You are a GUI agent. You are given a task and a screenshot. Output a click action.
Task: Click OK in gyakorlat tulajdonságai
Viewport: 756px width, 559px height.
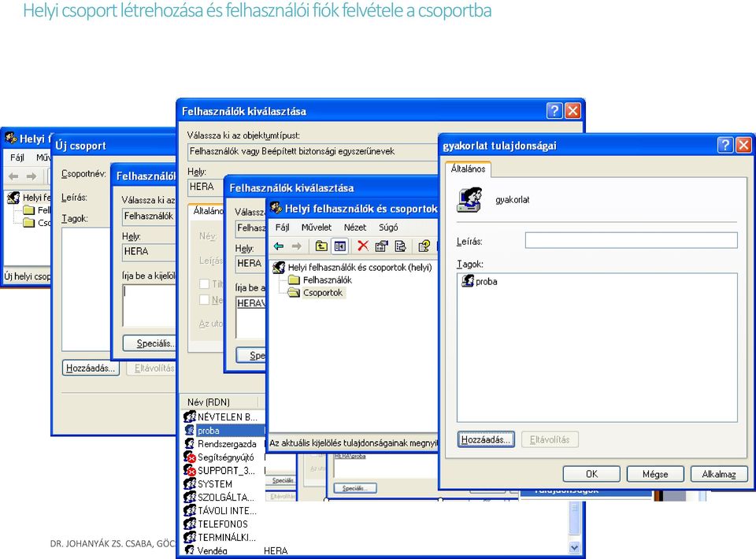coord(591,474)
